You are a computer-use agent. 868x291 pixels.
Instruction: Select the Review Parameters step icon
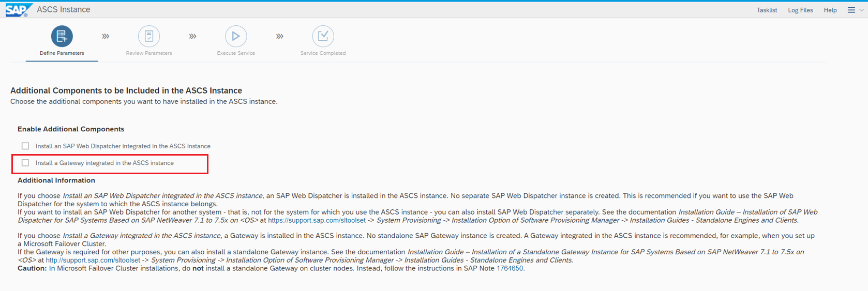click(x=149, y=36)
